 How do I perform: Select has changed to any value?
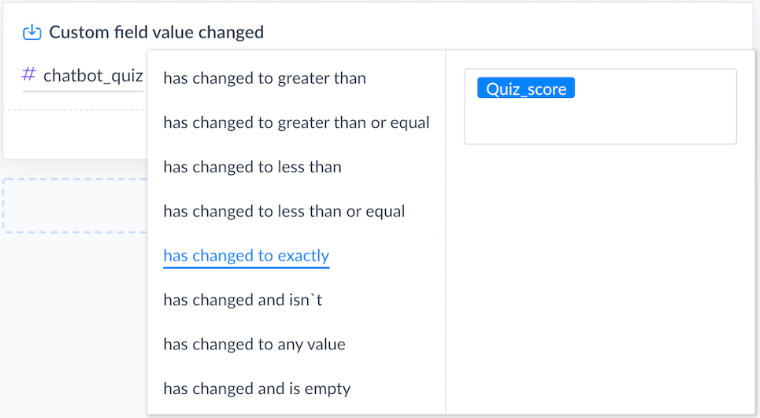click(x=254, y=344)
